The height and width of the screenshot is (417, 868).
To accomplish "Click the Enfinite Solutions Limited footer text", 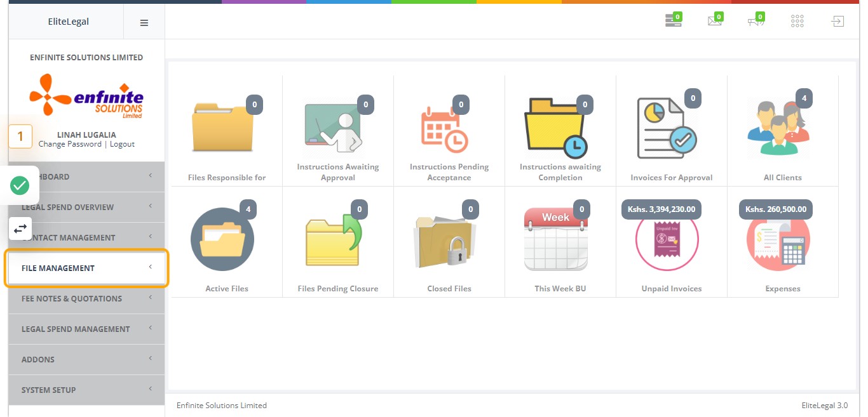I will 222,406.
